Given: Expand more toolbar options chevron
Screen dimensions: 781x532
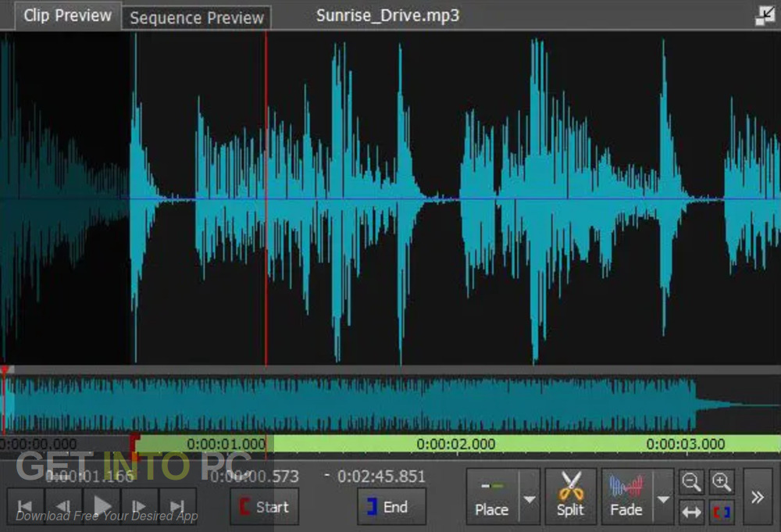Looking at the screenshot, I should point(758,497).
